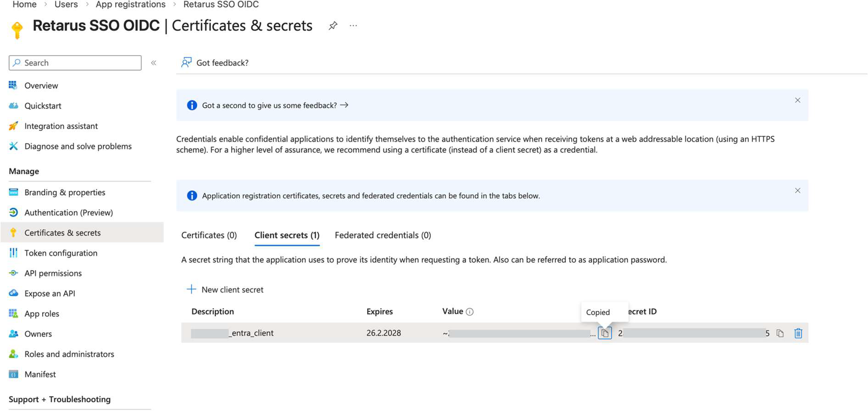The image size is (868, 414).
Task: Pin the Certificates & secrets page
Action: coord(333,26)
